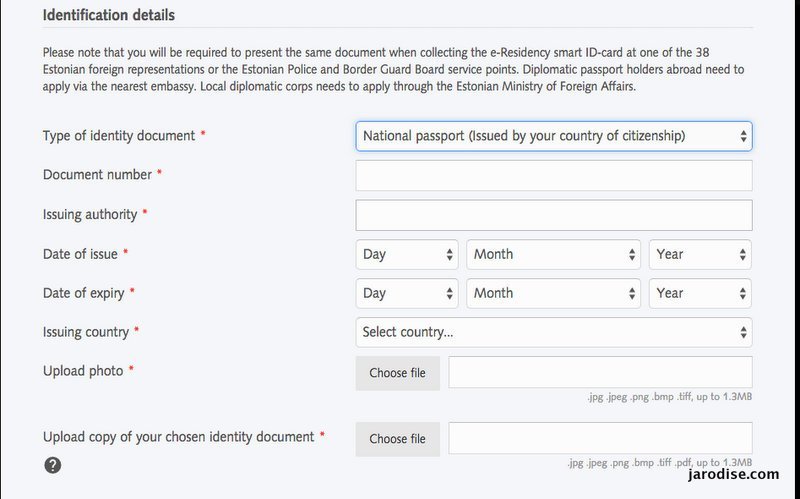Click the identity document file name box
The width and height of the screenshot is (800, 499).
tap(600, 438)
